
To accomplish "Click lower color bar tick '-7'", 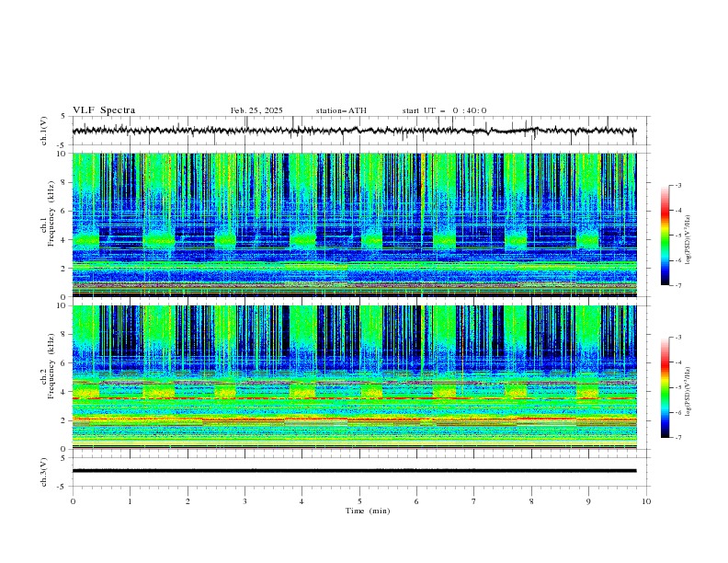I will tap(677, 438).
